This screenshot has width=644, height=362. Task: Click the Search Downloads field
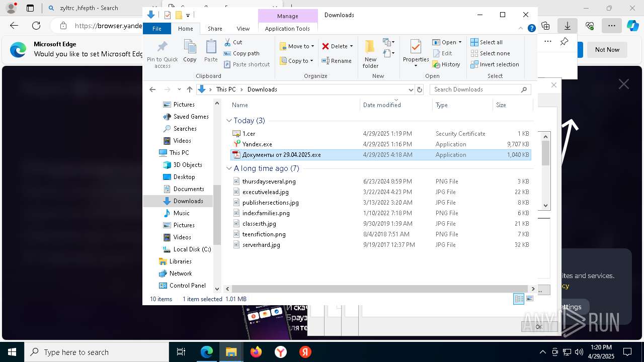(480, 89)
